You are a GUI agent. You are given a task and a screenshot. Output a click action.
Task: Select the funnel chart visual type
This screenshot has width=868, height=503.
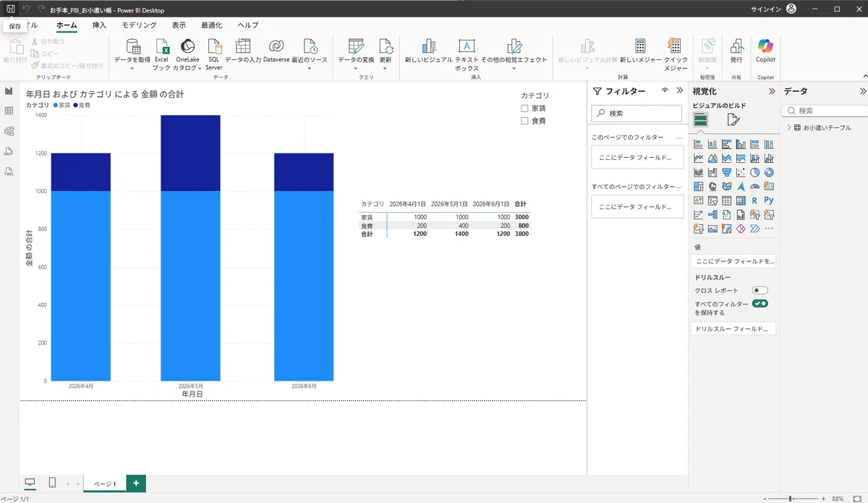coord(726,172)
